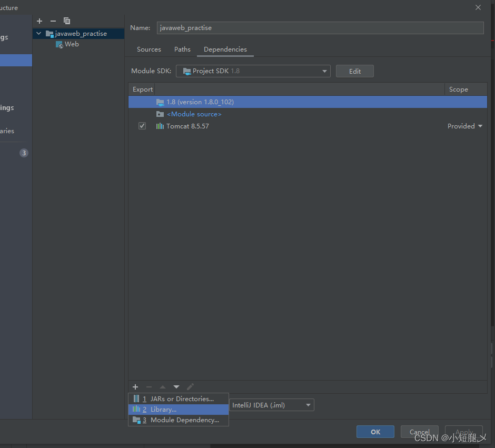Edit dependency with the pencil icon

[190, 387]
